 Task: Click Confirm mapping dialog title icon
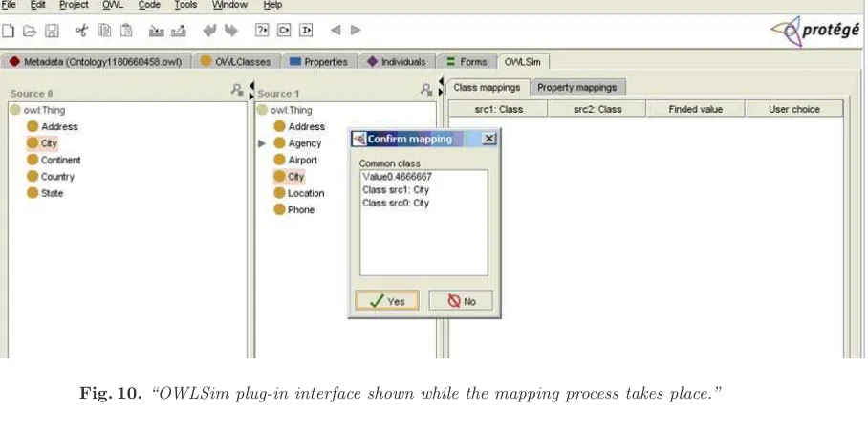(x=359, y=139)
